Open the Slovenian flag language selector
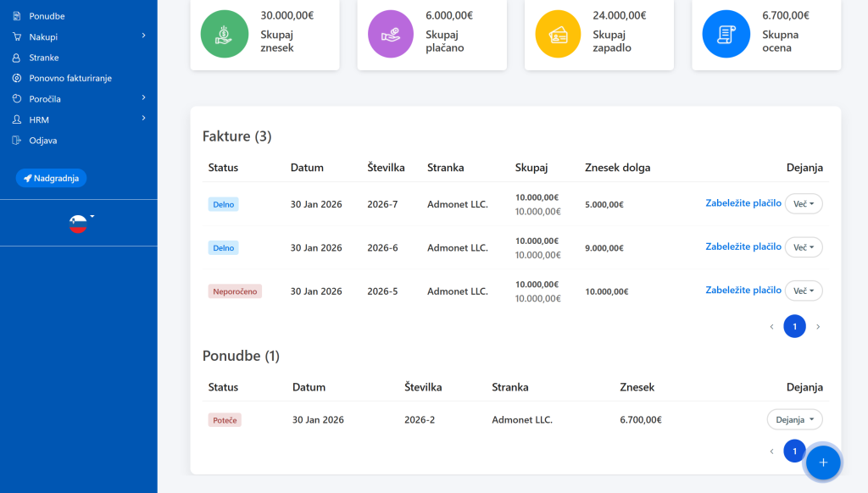 point(79,223)
